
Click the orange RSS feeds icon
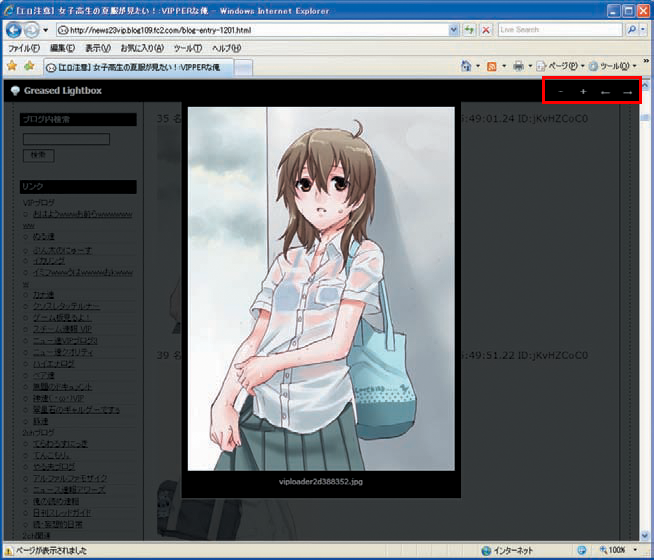pyautogui.click(x=492, y=66)
